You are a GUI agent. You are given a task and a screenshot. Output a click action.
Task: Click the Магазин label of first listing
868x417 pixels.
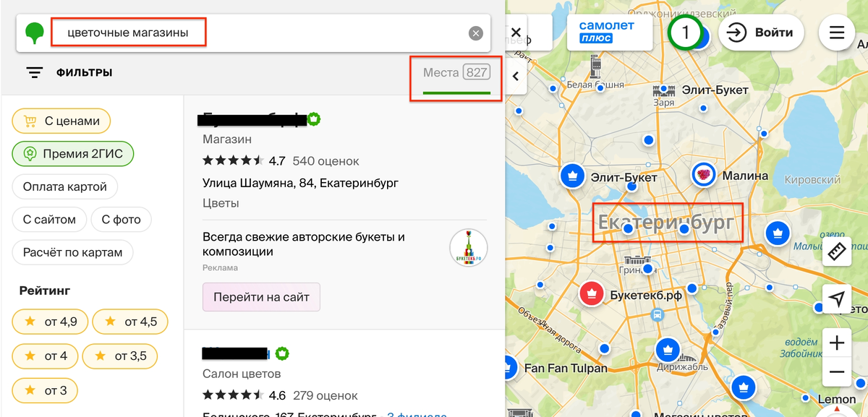click(x=227, y=139)
